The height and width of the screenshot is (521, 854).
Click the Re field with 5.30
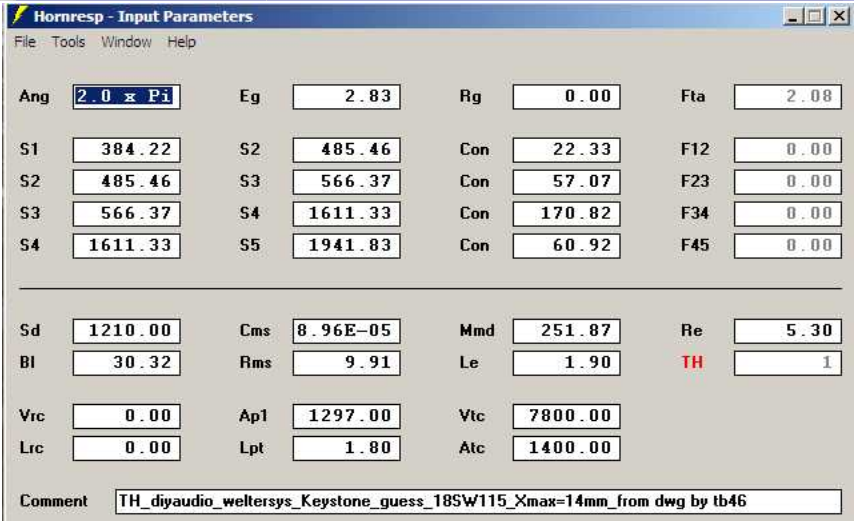(x=788, y=331)
